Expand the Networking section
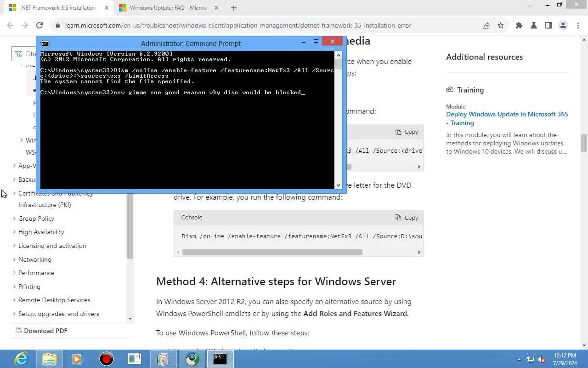588x368 pixels. click(34, 259)
